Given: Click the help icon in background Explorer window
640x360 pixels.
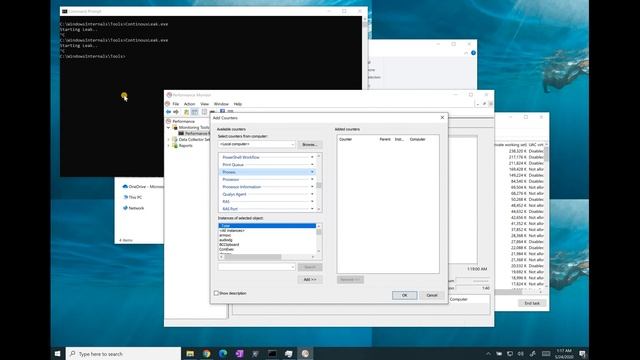Looking at the screenshot, I should click(473, 53).
